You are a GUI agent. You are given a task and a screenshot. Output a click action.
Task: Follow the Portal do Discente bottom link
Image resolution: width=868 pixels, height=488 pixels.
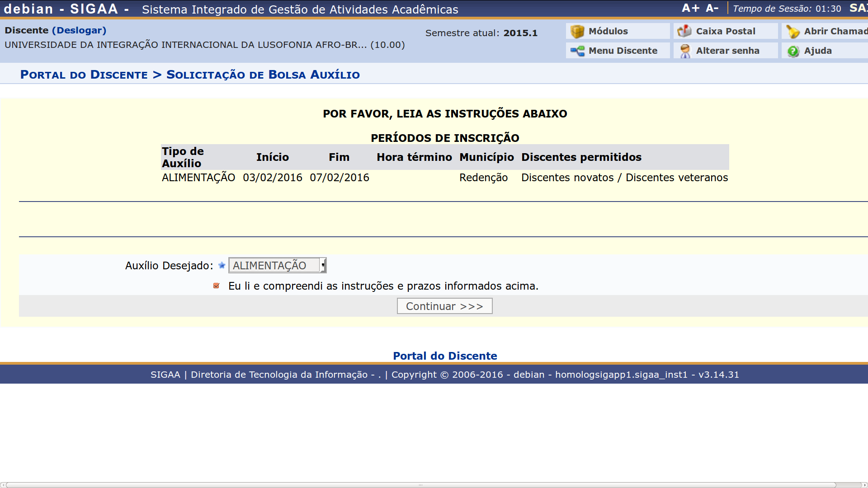445,356
